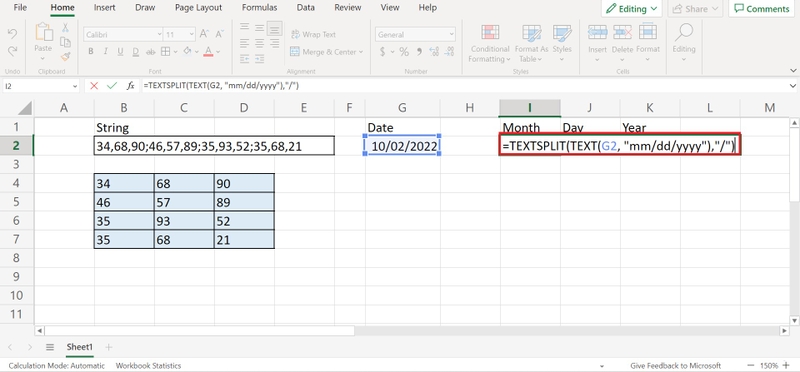Switch to the Insert tab
Screen dimensions: 800x372
click(105, 8)
